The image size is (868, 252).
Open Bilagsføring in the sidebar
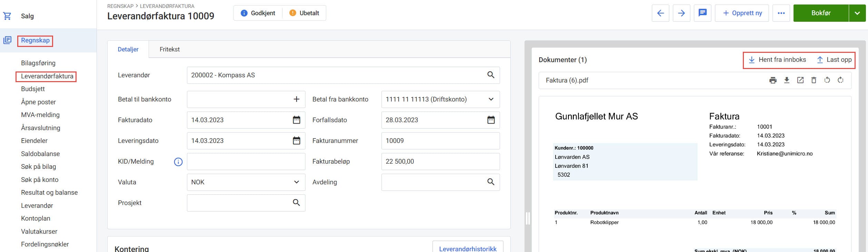pos(38,63)
